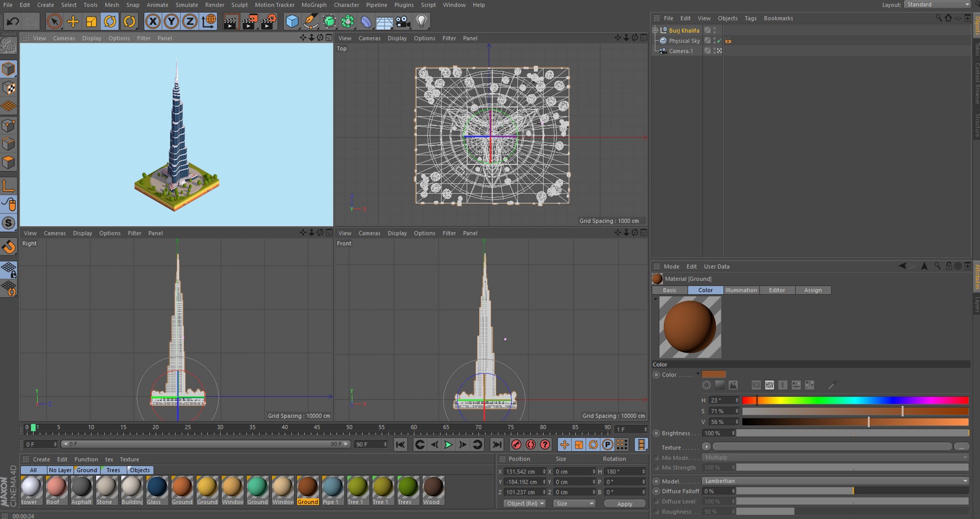
Task: Open Edit Render Settings gear clapperboard
Action: 268,21
